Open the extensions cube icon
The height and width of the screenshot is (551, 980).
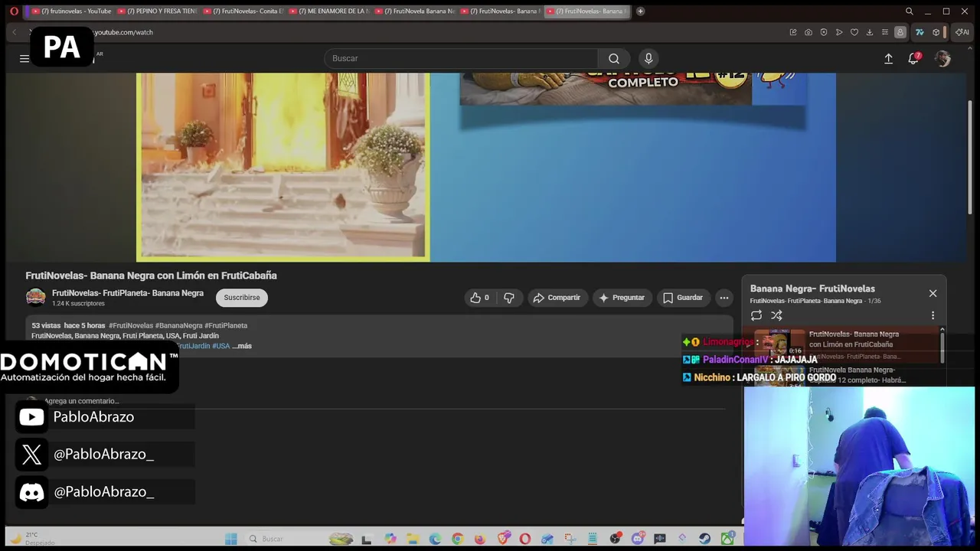click(x=936, y=32)
